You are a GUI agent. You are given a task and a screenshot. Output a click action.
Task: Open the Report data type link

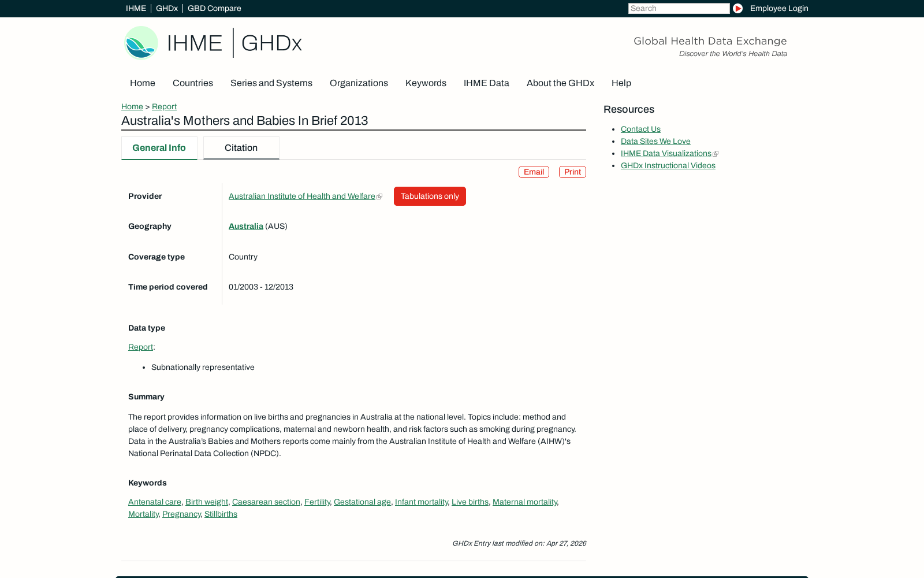point(140,347)
